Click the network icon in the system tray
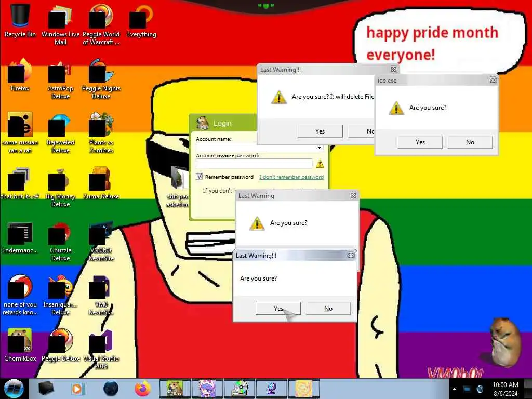Viewport: 532px width, 399px height. pyautogui.click(x=467, y=389)
